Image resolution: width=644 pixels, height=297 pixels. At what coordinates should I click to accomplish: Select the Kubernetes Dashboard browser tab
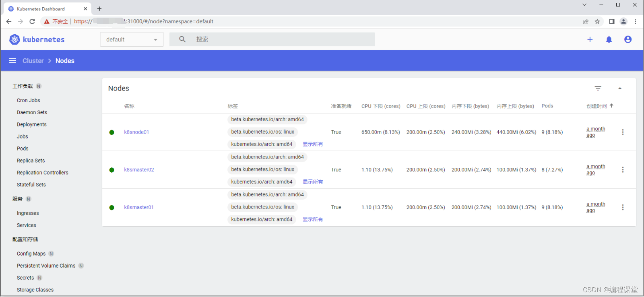click(x=47, y=9)
